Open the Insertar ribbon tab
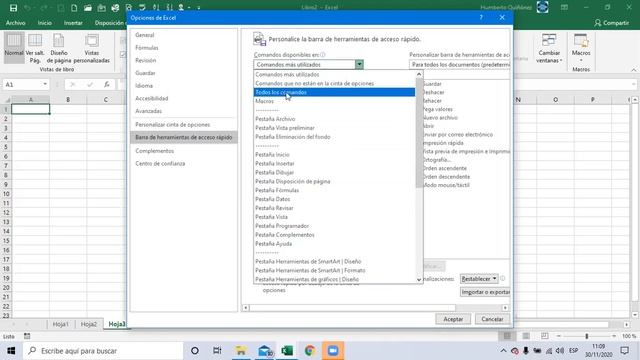Image resolution: width=640 pixels, height=360 pixels. tap(73, 23)
